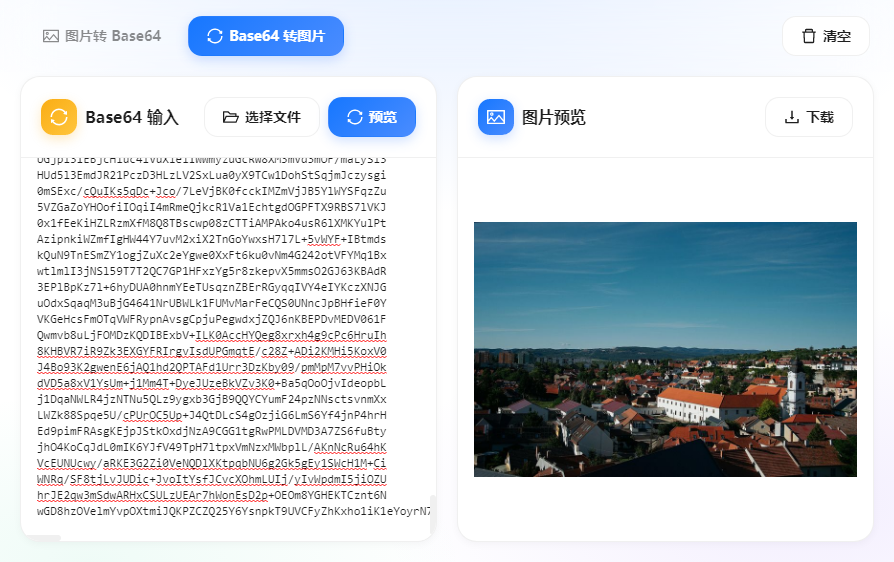Open file chooser with 选择文件
Image resolution: width=894 pixels, height=562 pixels.
click(x=262, y=117)
